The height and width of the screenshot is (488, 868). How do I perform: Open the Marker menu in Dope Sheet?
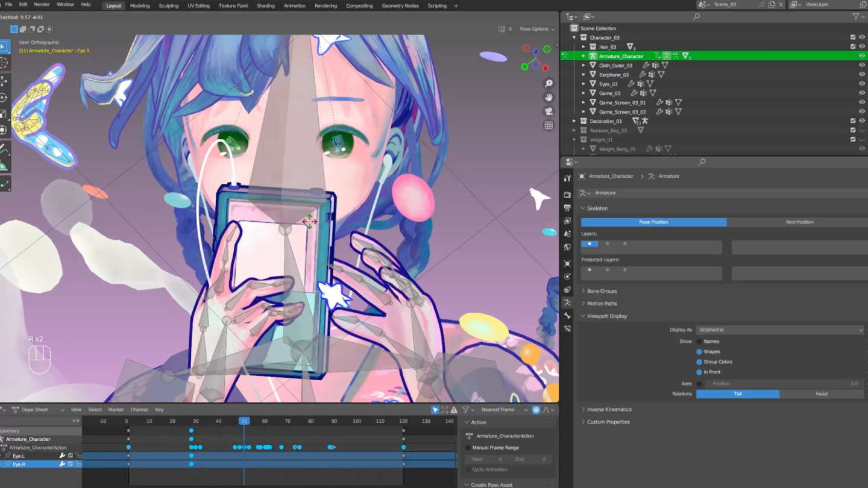click(116, 410)
